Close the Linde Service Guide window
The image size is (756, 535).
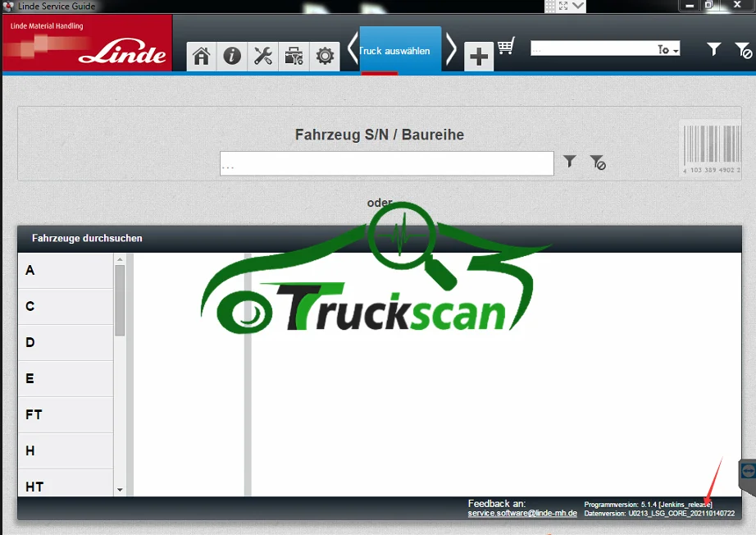[737, 5]
